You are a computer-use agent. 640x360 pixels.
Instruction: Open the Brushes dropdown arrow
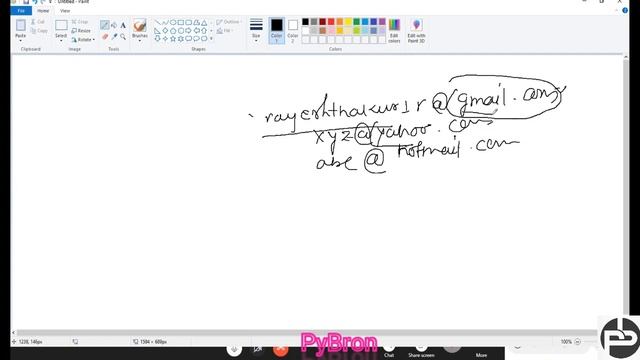point(140,41)
